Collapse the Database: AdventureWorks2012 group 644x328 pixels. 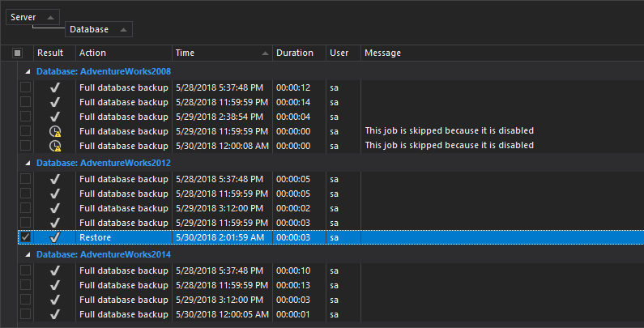point(28,162)
